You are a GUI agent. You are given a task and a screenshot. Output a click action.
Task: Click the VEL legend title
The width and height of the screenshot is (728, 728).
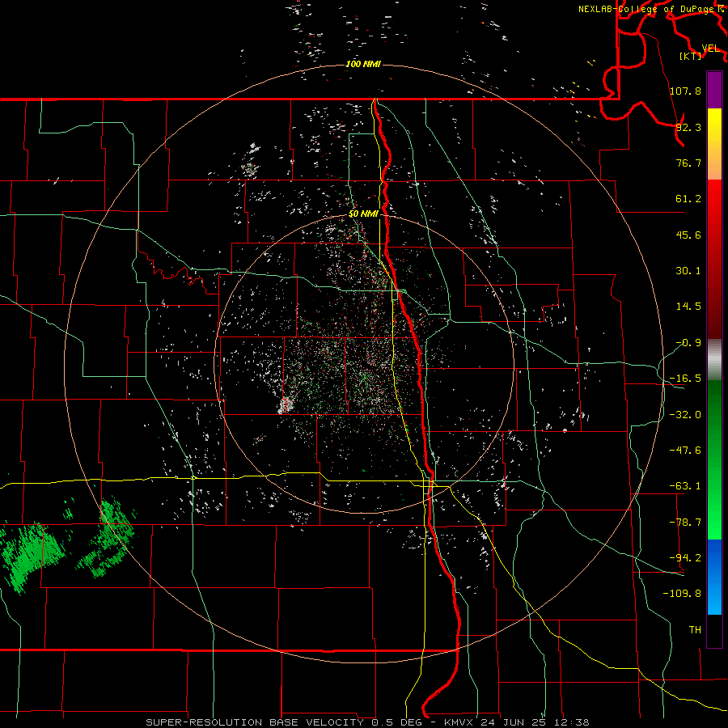(710, 49)
